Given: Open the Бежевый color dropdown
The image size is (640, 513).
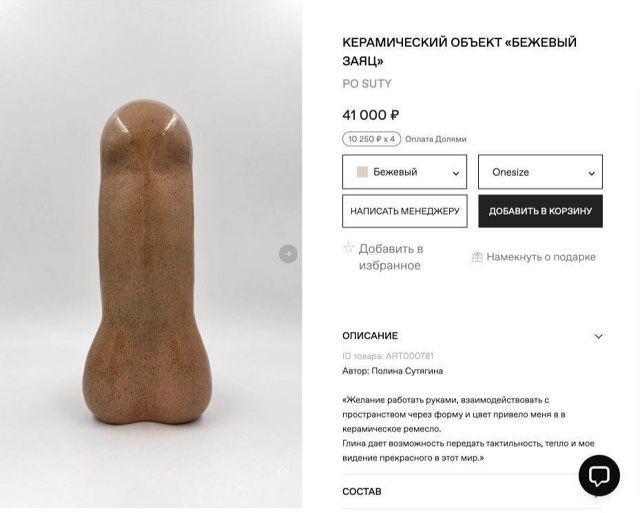Looking at the screenshot, I should [404, 172].
